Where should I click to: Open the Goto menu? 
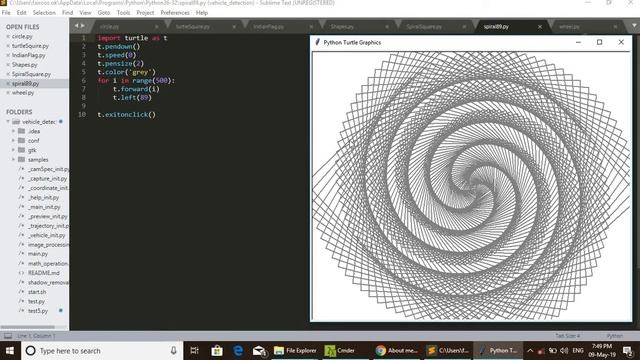coord(104,13)
